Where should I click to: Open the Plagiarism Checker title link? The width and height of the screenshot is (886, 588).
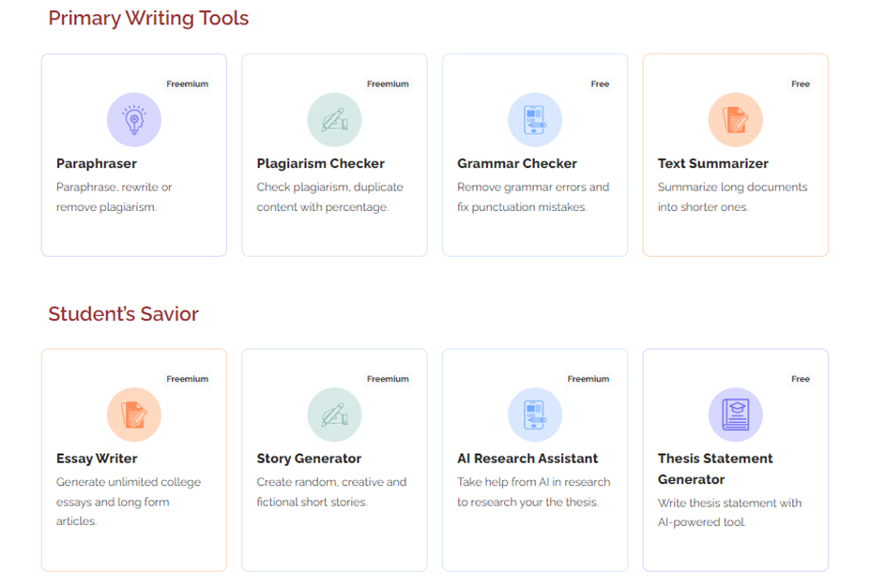pos(320,164)
